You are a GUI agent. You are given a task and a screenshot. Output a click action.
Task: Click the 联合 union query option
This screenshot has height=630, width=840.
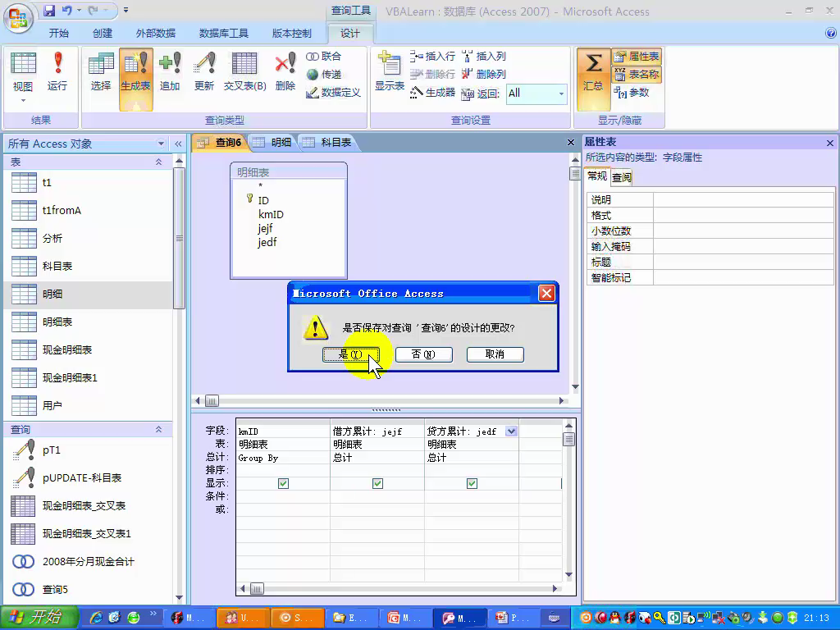tap(323, 57)
